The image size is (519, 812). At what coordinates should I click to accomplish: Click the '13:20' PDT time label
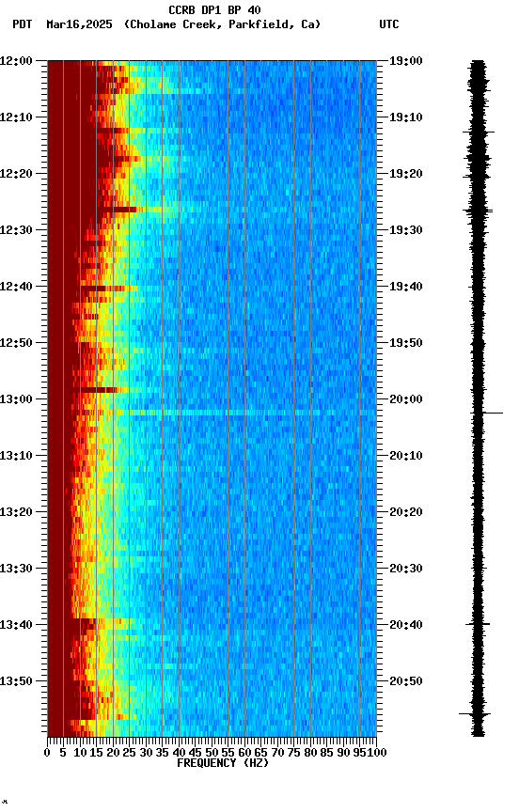click(16, 512)
